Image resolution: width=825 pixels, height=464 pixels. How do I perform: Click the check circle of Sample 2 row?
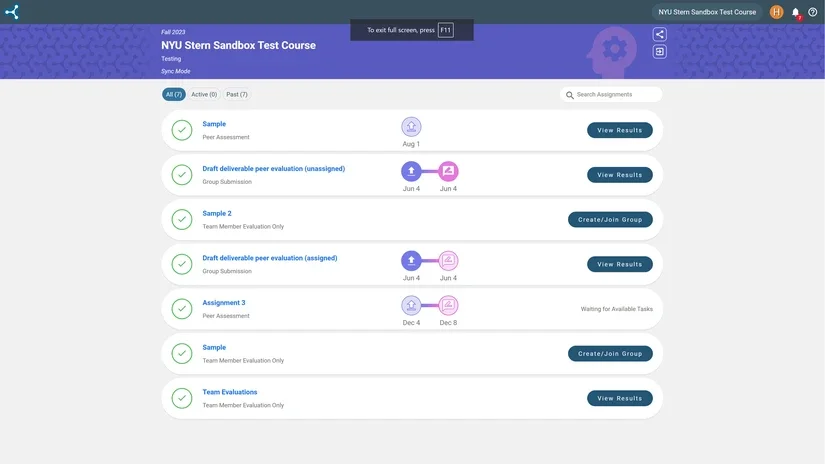click(182, 219)
